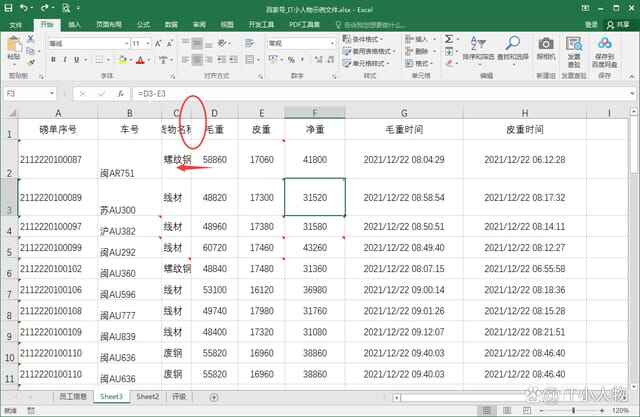Switch to Page Break Preview in status bar
This screenshot has width=640, height=417.
pyautogui.click(x=527, y=410)
